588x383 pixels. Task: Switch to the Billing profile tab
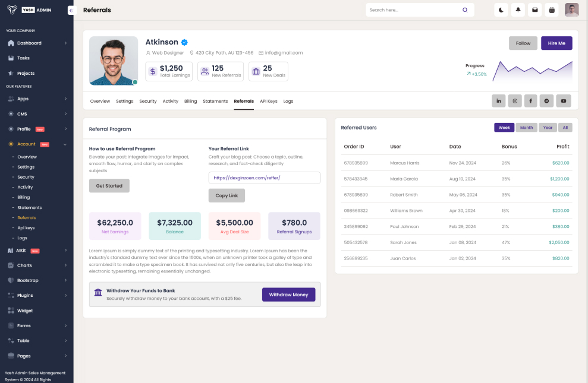pos(190,101)
